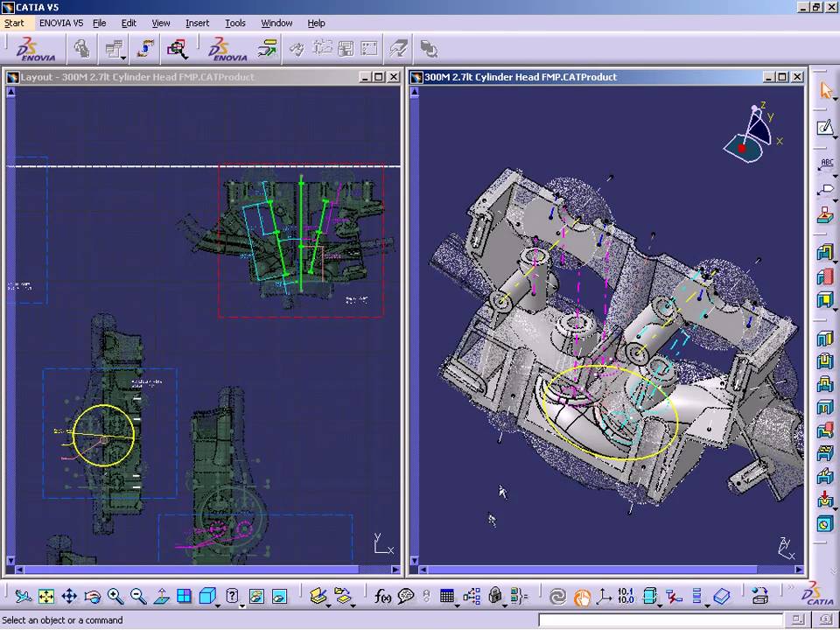Open the Help menu
The image size is (840, 630).
(316, 23)
